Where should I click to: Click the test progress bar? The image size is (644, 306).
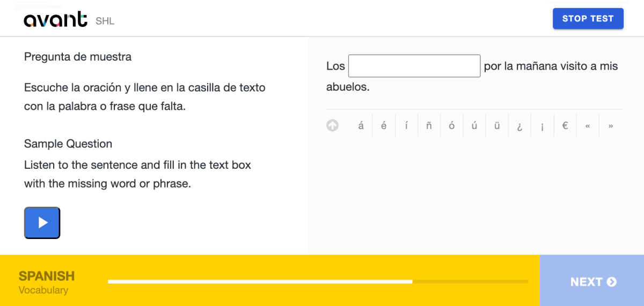[318, 281]
